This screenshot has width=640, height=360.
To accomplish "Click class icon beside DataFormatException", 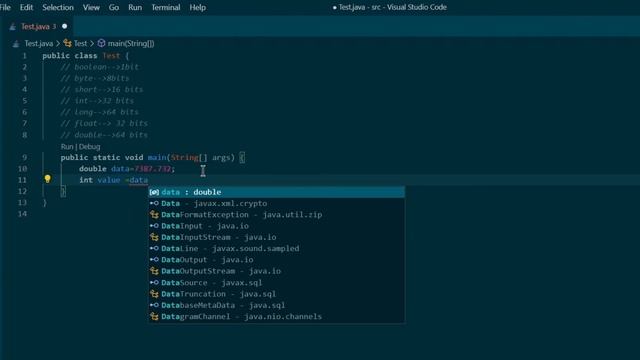I will pos(154,215).
